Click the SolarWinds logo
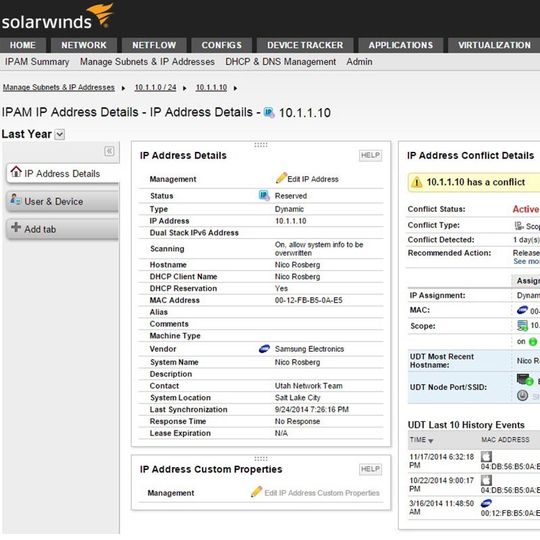The image size is (540, 540). (57, 17)
